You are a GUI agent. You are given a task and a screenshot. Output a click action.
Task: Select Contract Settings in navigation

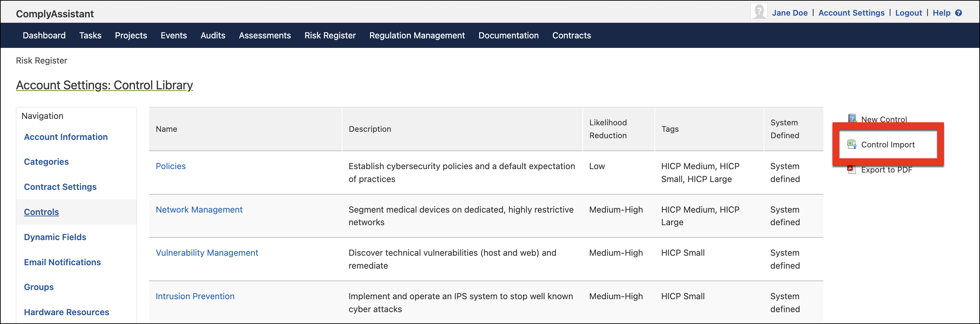[x=60, y=187]
